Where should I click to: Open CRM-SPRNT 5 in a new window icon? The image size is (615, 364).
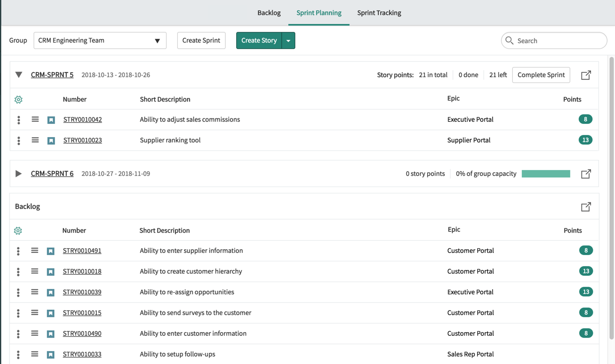[x=586, y=75]
